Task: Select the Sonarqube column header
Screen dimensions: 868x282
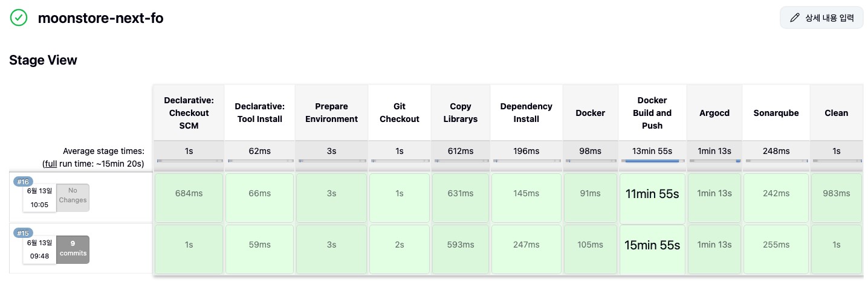Action: [776, 113]
